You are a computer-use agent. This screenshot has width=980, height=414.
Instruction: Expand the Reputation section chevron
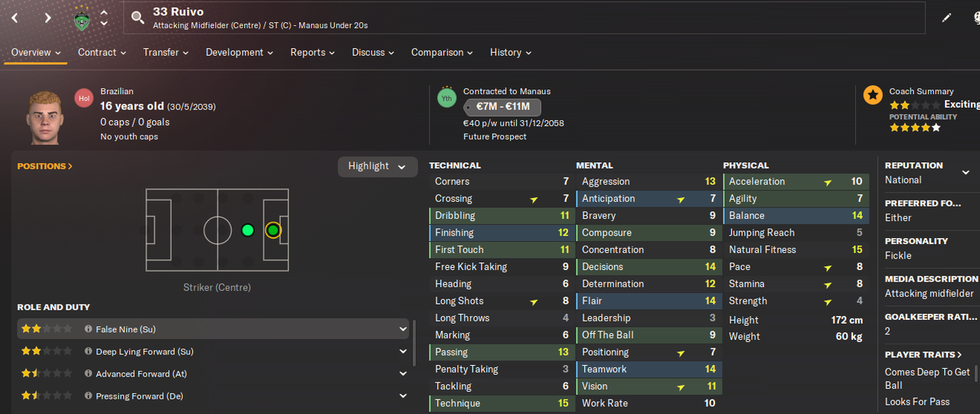pos(965,173)
